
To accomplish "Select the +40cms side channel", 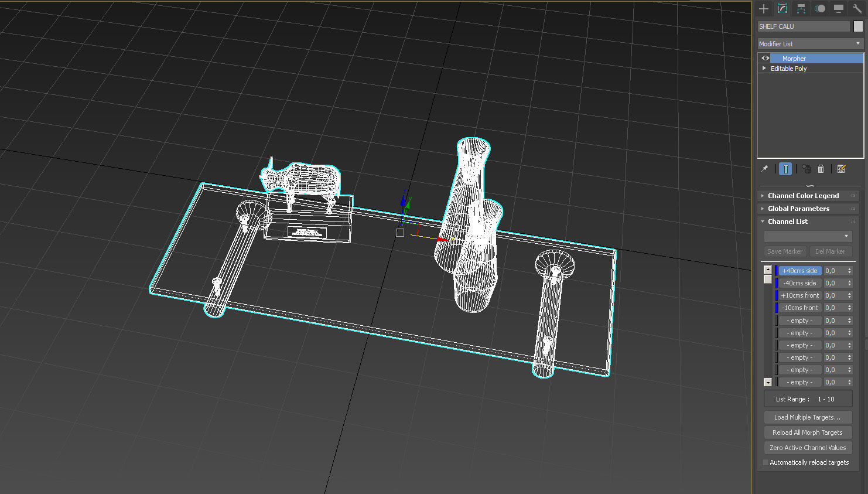I will tap(800, 271).
